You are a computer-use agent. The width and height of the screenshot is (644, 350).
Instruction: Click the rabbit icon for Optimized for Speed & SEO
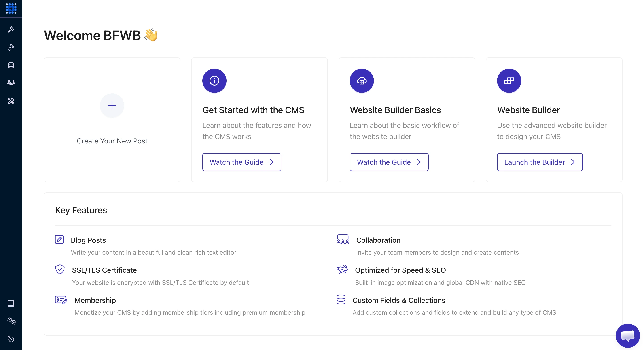[x=343, y=270]
